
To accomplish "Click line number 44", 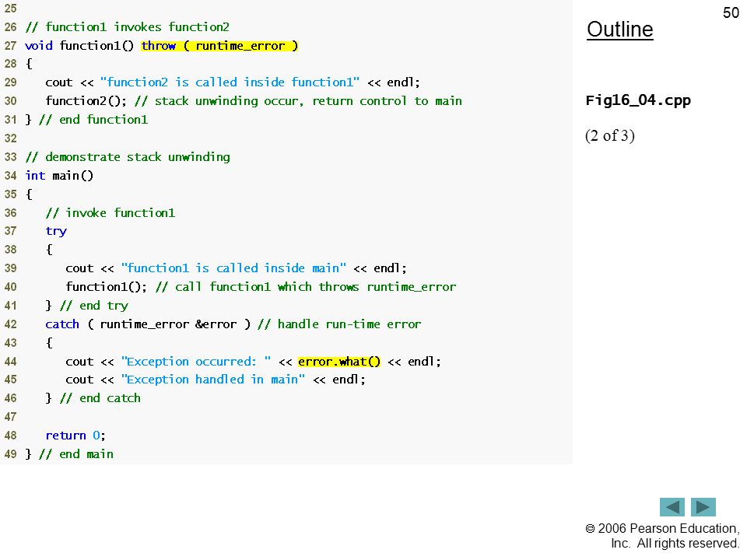I will [10, 362].
